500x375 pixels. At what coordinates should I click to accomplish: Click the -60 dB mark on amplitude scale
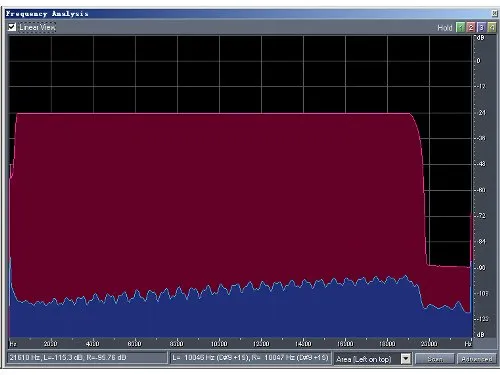point(481,190)
